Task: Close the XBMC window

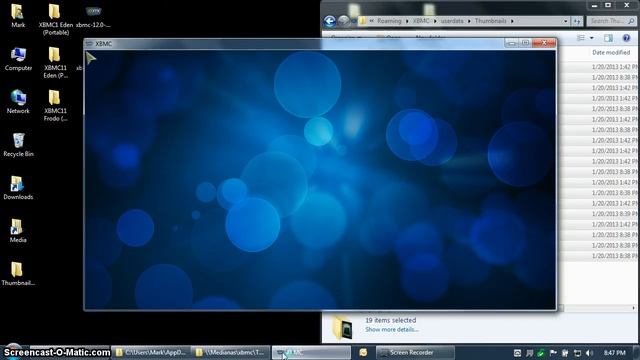Action: pyautogui.click(x=544, y=43)
